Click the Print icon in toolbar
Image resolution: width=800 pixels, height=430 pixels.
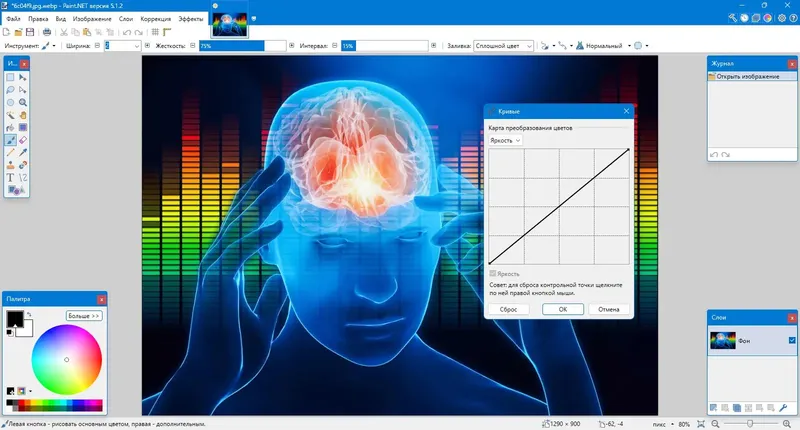click(x=47, y=32)
